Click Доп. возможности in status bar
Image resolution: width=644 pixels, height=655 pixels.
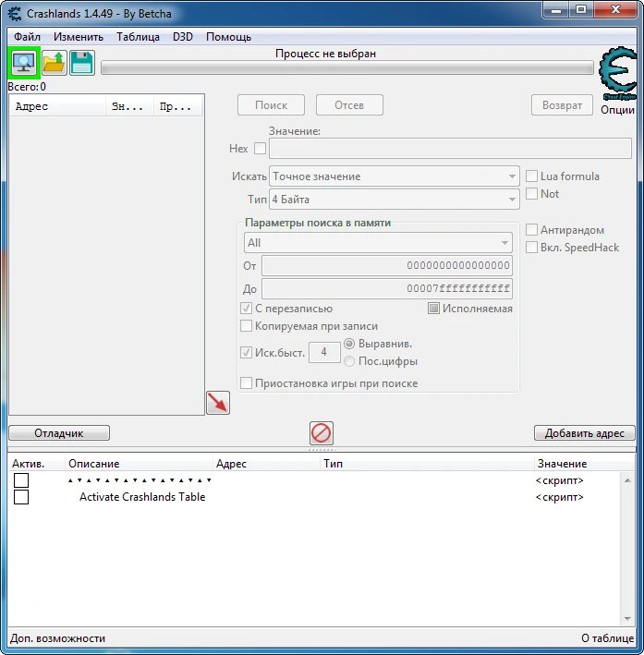click(x=57, y=638)
